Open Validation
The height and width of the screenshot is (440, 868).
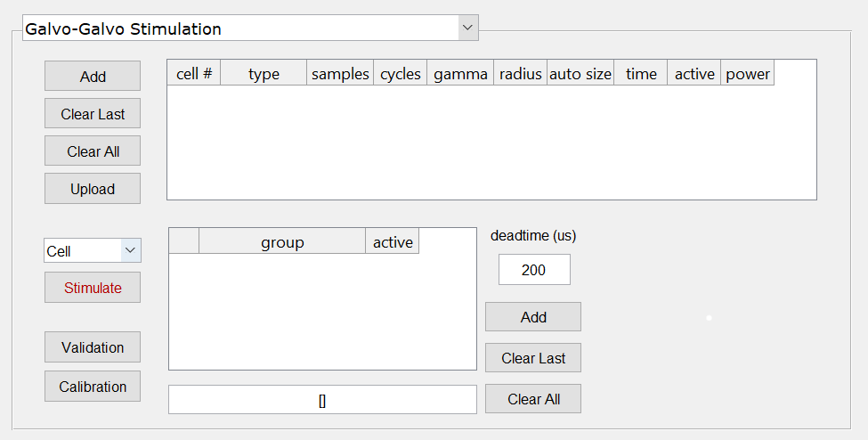tap(93, 347)
